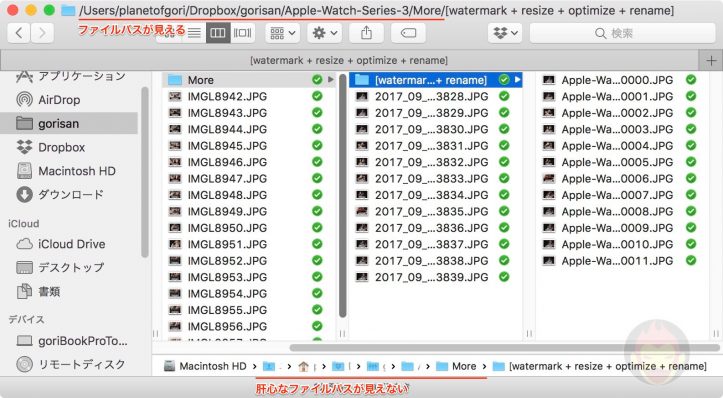Click the sidebar vertical scrollbar
The image size is (723, 398).
[x=145, y=172]
